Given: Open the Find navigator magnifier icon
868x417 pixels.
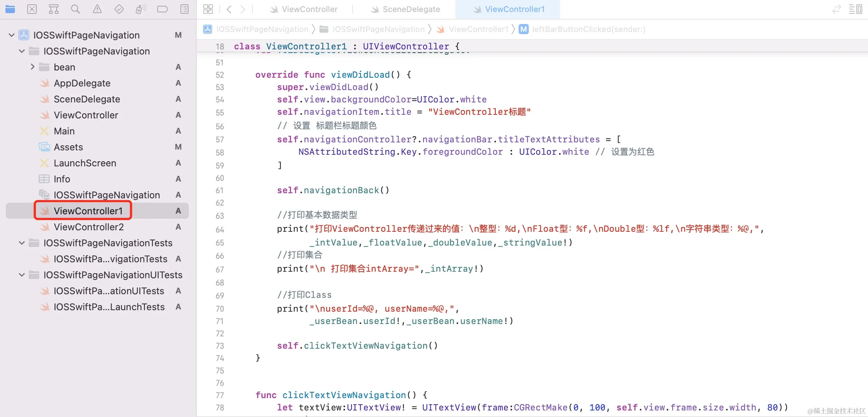Looking at the screenshot, I should click(x=76, y=9).
